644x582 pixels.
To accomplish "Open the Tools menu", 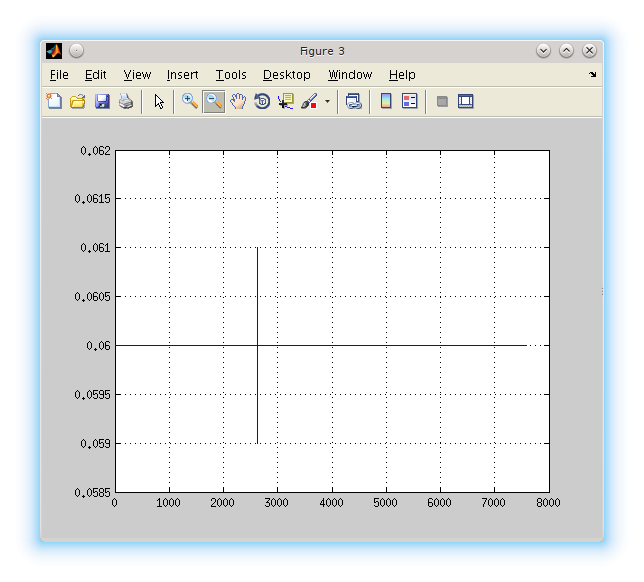I will point(231,75).
